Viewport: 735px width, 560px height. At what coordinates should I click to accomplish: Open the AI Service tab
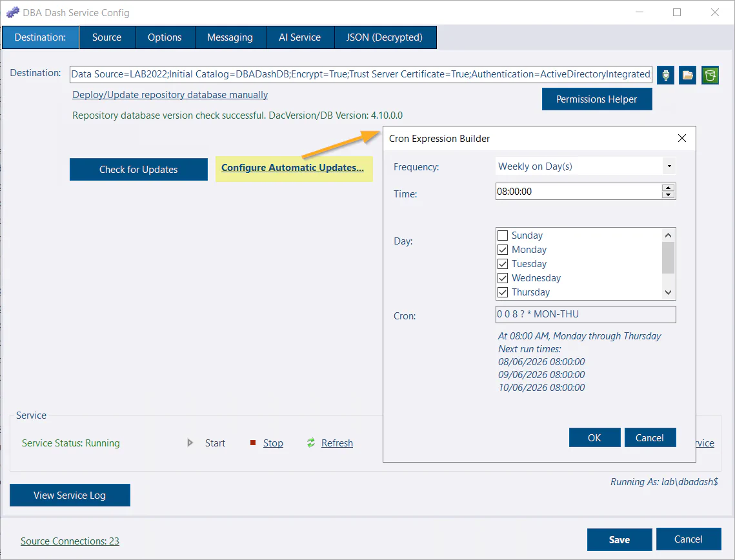click(x=300, y=37)
